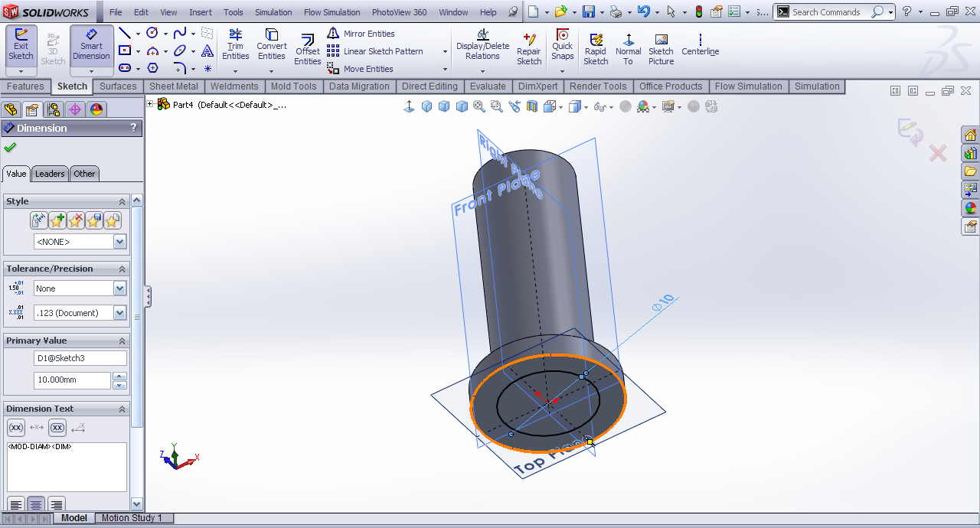The height and width of the screenshot is (528, 980).
Task: Open the Sheet Metal ribbon tab
Action: [174, 86]
